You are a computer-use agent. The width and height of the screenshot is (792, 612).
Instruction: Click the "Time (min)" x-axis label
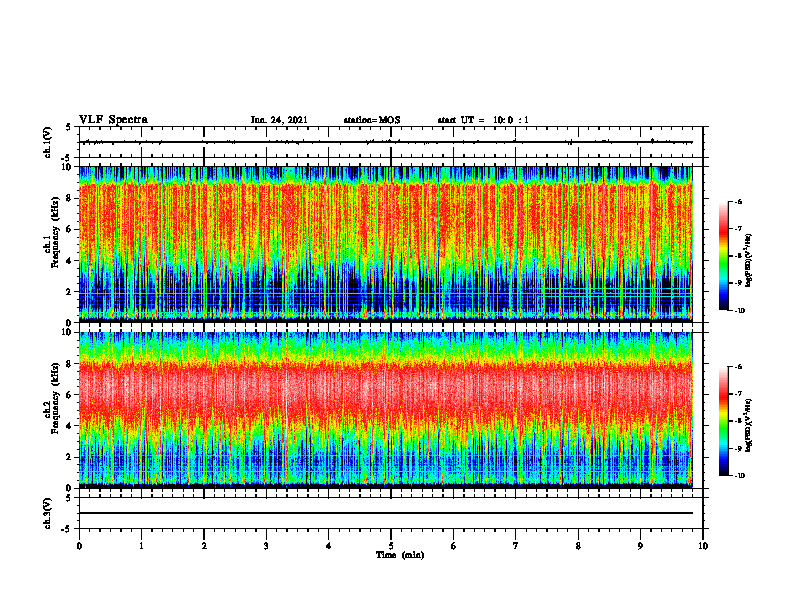(400, 555)
